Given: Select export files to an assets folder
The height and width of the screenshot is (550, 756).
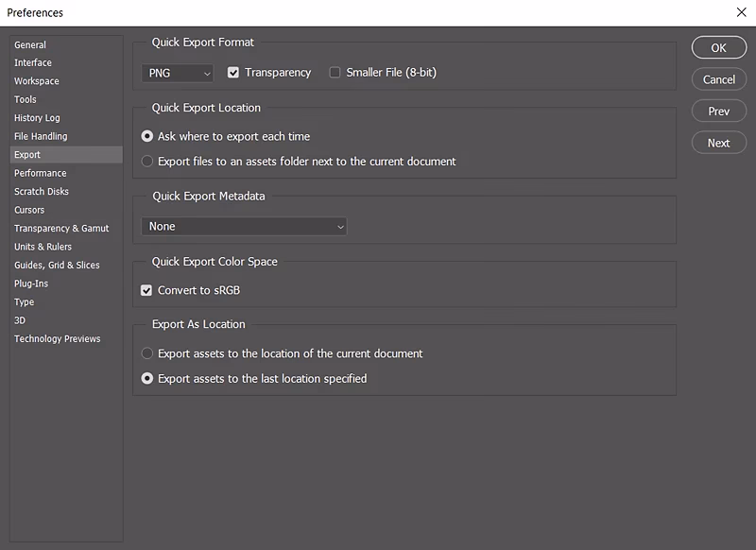Looking at the screenshot, I should click(148, 161).
